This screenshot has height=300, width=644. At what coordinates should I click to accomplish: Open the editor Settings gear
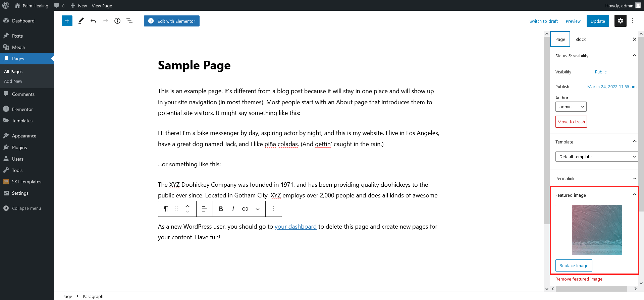pyautogui.click(x=621, y=21)
